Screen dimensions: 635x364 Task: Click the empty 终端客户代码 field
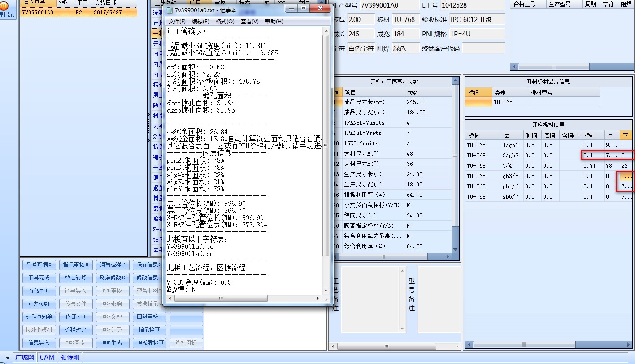click(x=483, y=48)
